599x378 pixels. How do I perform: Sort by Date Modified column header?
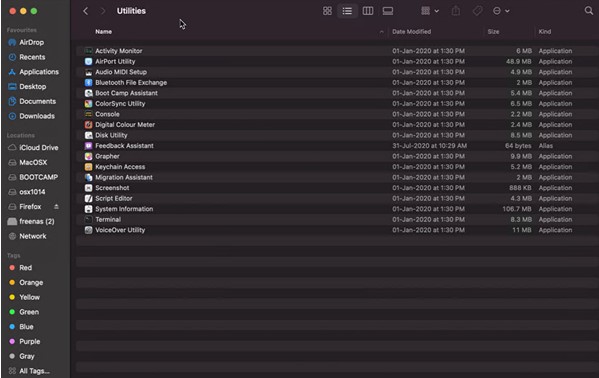coord(411,32)
